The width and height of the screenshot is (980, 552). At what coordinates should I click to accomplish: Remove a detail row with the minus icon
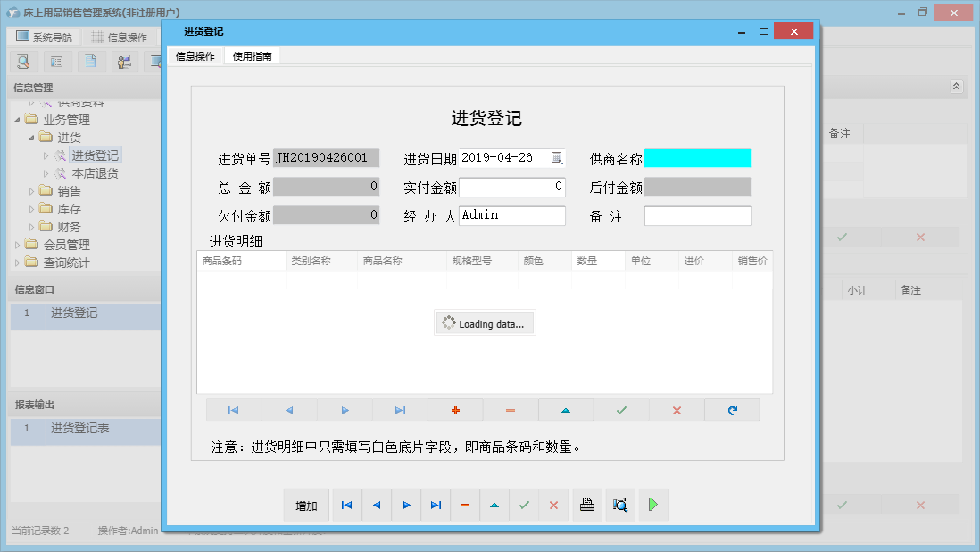511,409
